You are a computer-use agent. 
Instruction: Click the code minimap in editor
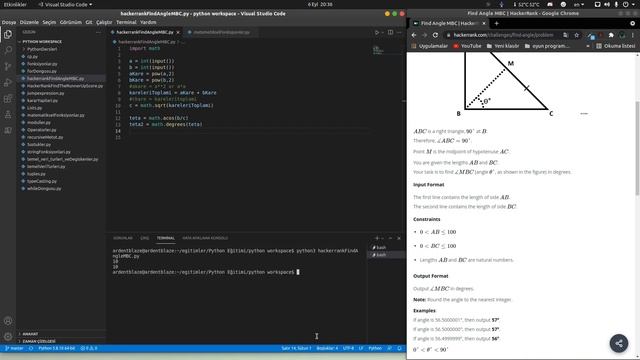pyautogui.click(x=378, y=51)
